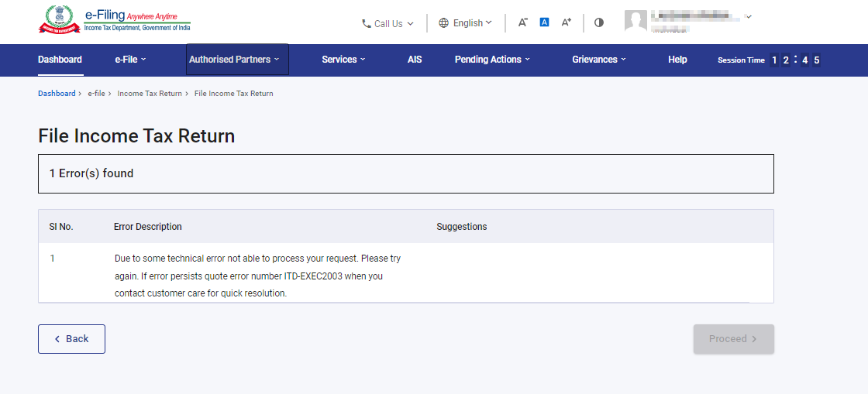Screen dimensions: 868x394
Task: Click the Back button
Action: click(x=71, y=339)
